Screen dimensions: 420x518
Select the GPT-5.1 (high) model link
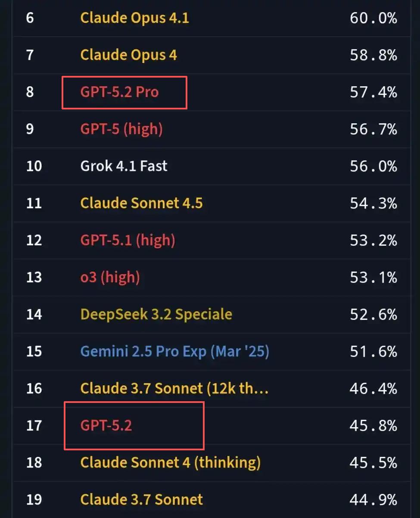128,240
